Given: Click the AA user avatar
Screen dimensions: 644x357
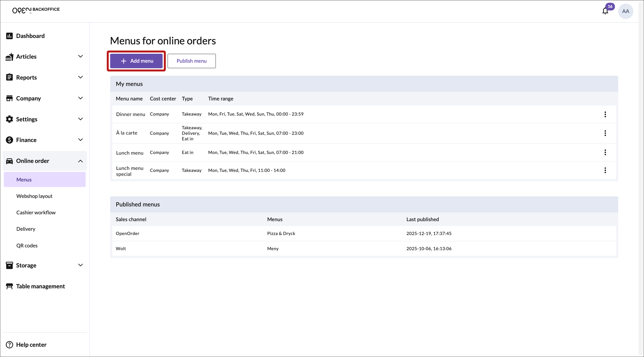Looking at the screenshot, I should coord(625,11).
